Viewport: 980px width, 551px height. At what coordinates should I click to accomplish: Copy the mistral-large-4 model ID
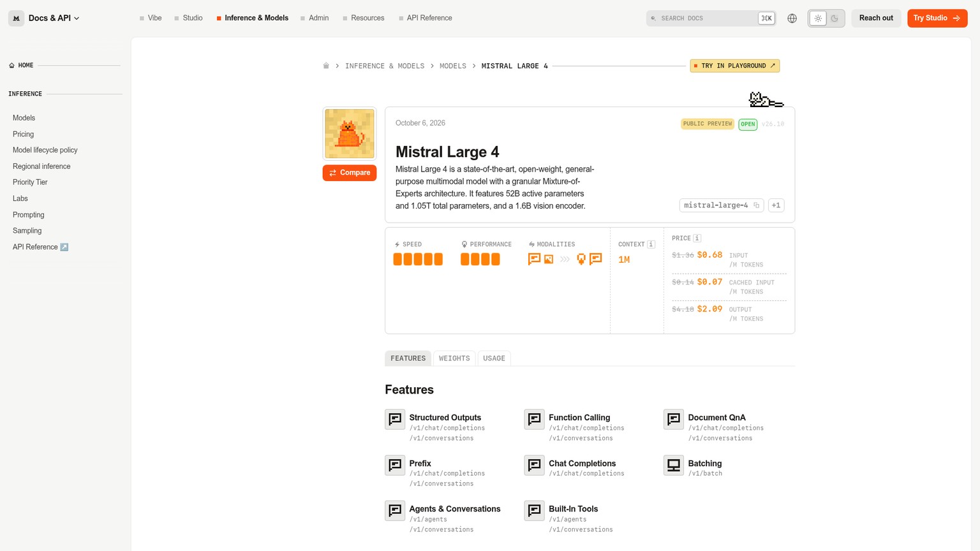point(757,205)
